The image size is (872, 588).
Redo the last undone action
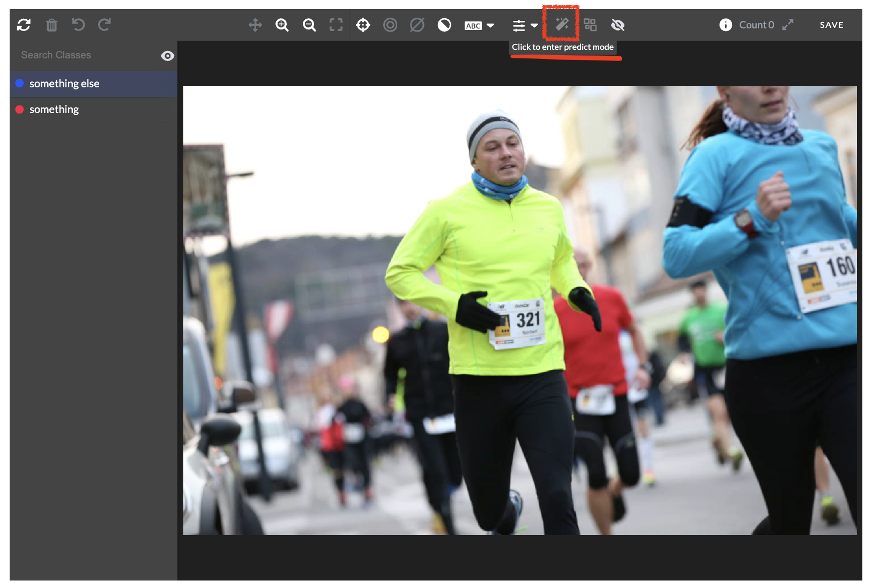pos(105,25)
